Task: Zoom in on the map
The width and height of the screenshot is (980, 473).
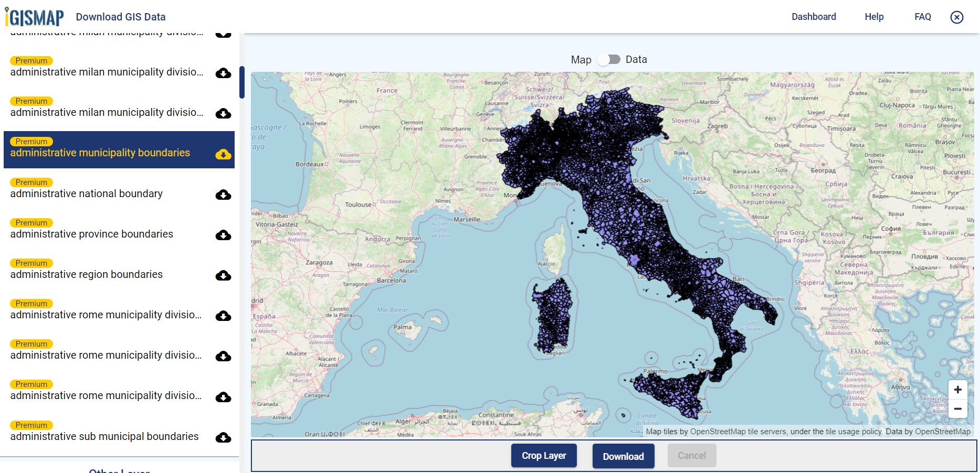Action: pos(958,389)
